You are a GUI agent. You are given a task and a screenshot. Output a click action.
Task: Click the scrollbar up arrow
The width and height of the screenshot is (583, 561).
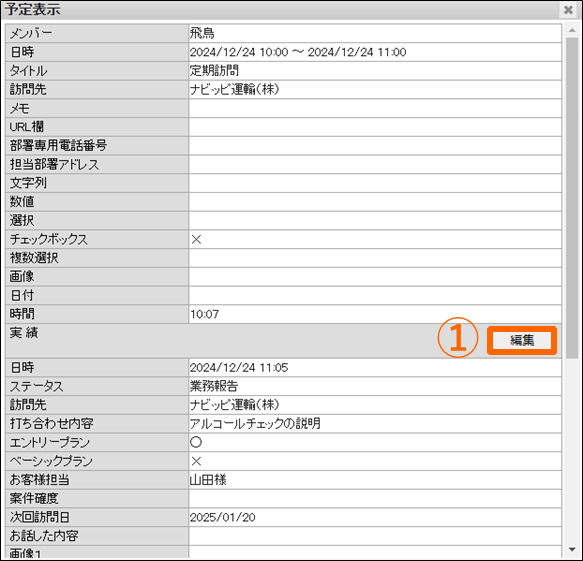(x=572, y=30)
